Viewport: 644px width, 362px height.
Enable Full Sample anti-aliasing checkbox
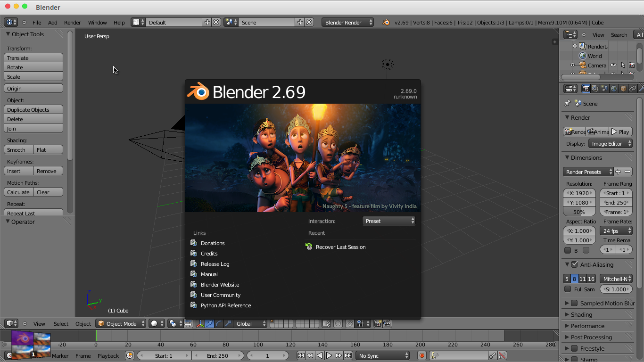[568, 289]
